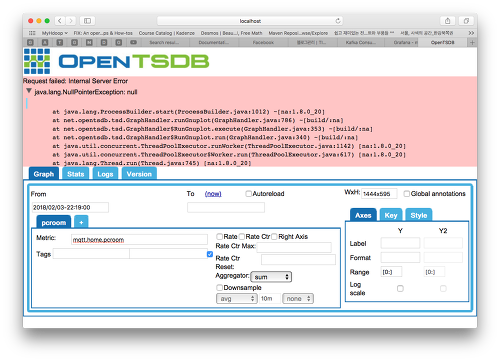Screen dimensions: 500x361
Task: Expand the bookmarks overflow chevrons
Action: tap(471, 33)
